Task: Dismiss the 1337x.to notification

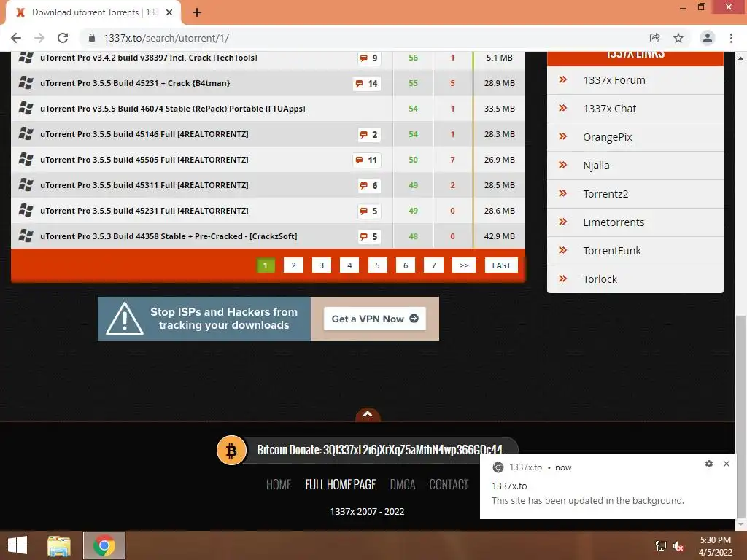Action: pos(726,464)
